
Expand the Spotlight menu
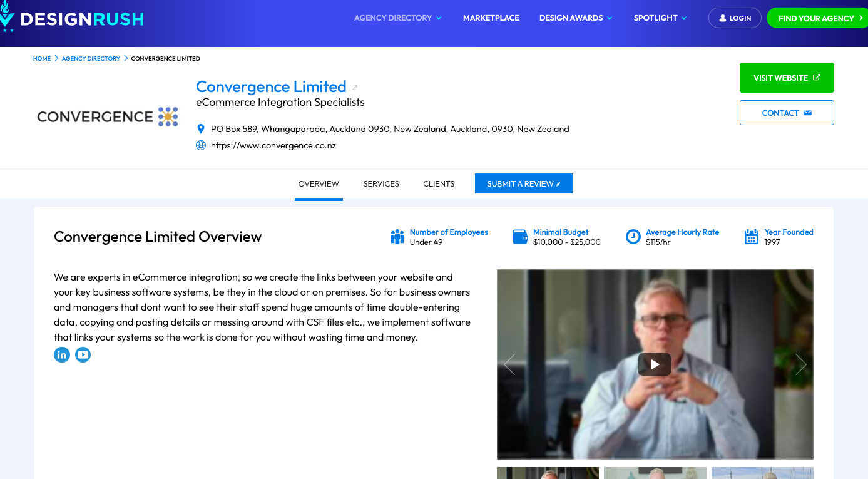pos(660,18)
